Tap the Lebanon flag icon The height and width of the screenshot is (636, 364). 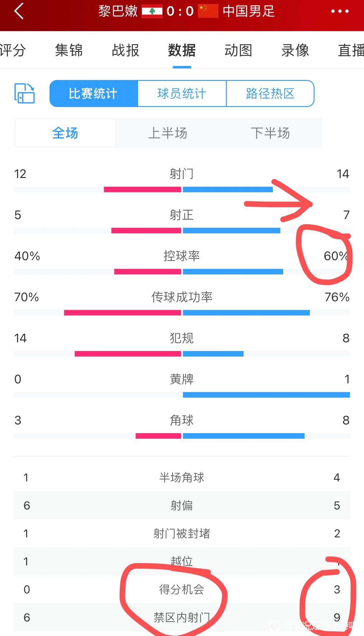pyautogui.click(x=152, y=12)
